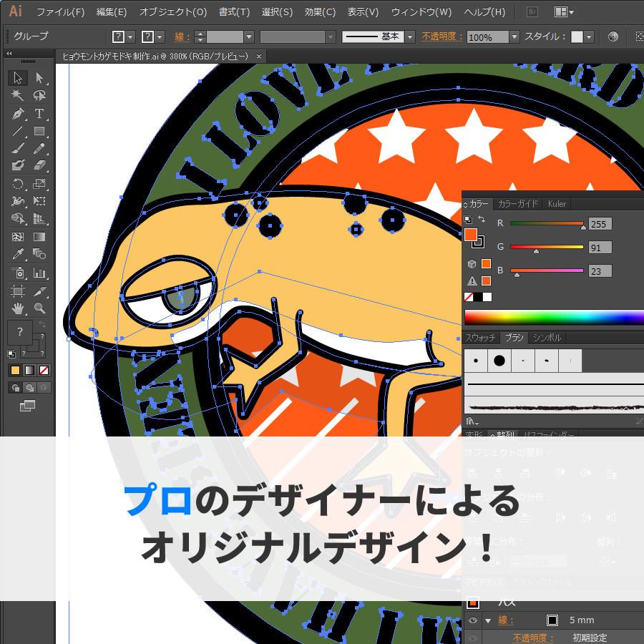Select the Free Transform tool

pos(39,201)
